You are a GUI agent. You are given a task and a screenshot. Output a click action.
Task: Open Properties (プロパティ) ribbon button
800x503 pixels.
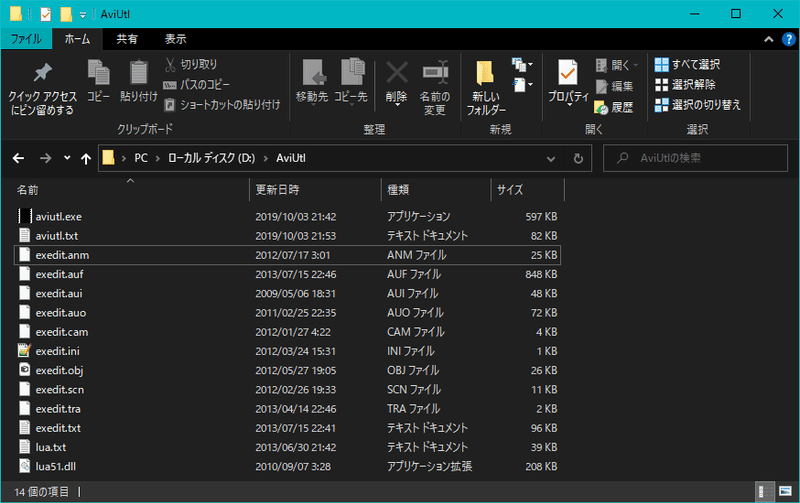(568, 82)
